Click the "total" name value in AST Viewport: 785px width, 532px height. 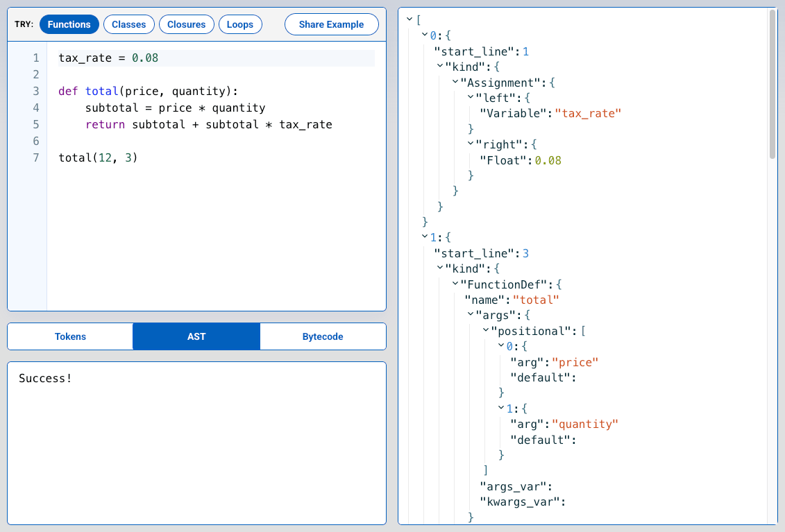point(536,300)
